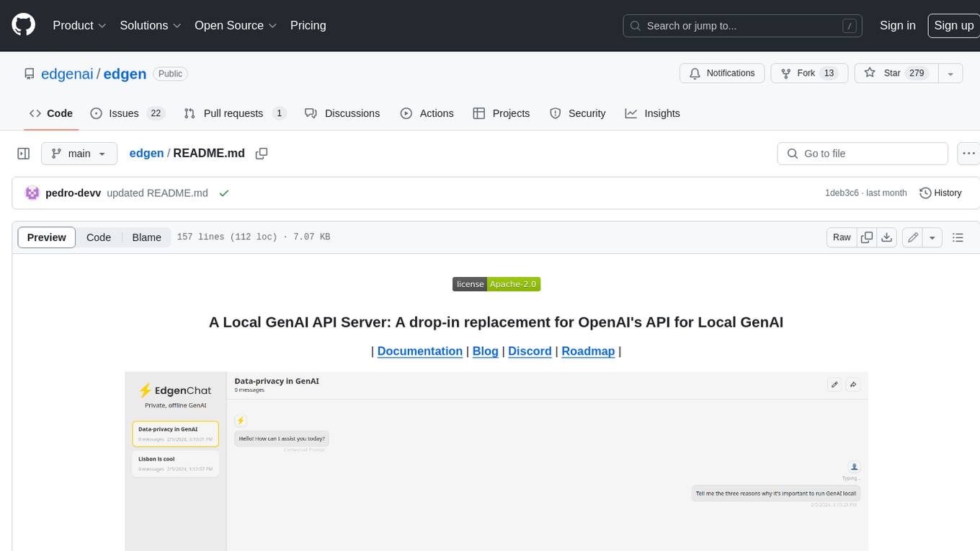Toggle the file tree side panel
The height and width of the screenshot is (551, 980).
(x=23, y=154)
